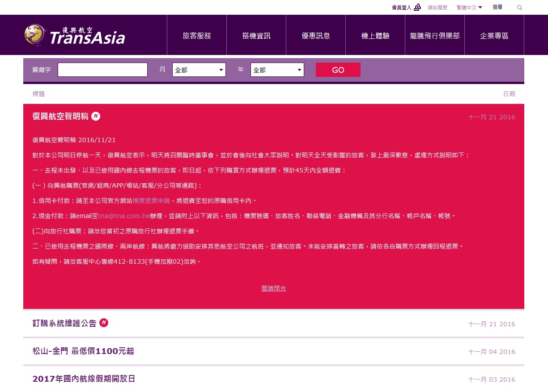Open the 龍騰飛行俱樂部 menu

(435, 36)
